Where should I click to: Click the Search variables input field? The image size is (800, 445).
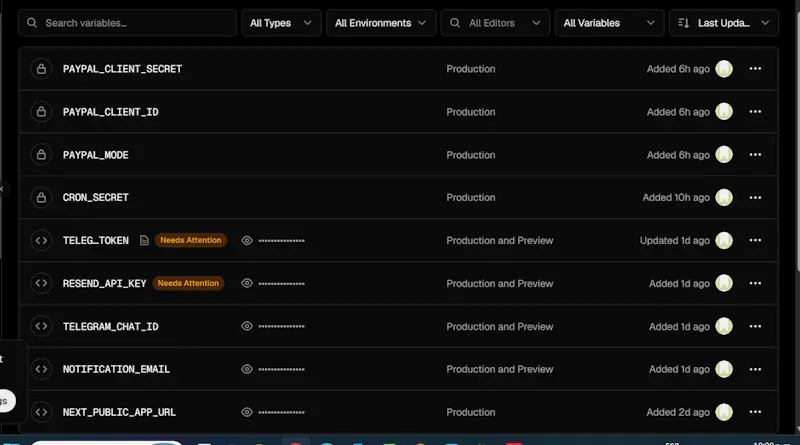[x=128, y=23]
